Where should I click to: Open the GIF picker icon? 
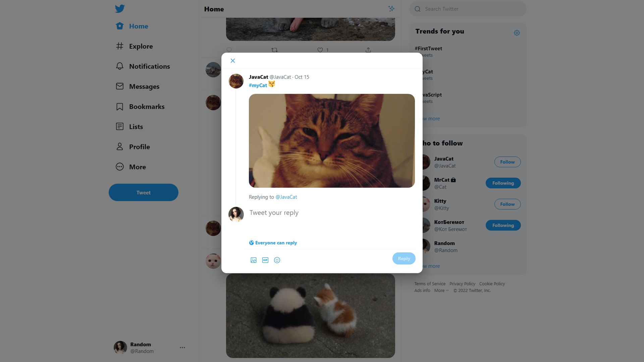[x=265, y=260]
